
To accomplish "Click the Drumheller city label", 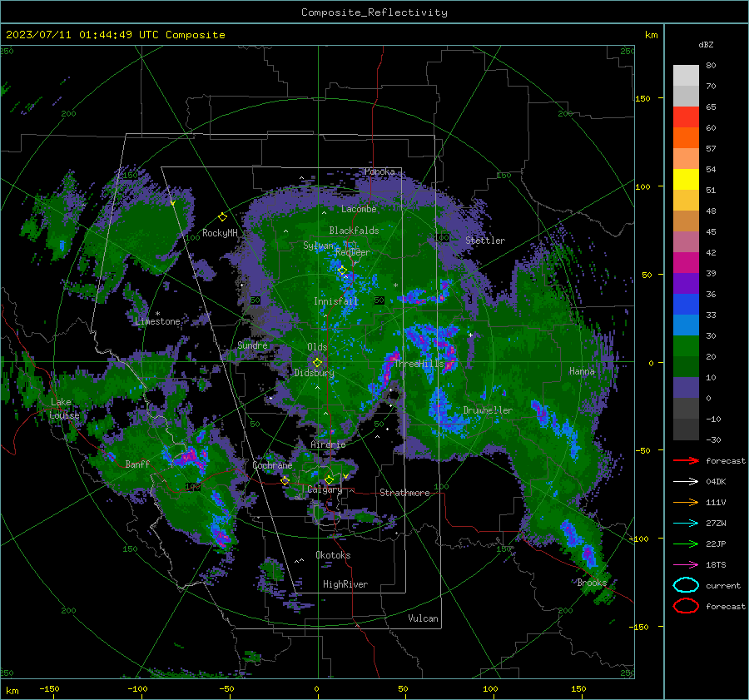I will point(488,410).
